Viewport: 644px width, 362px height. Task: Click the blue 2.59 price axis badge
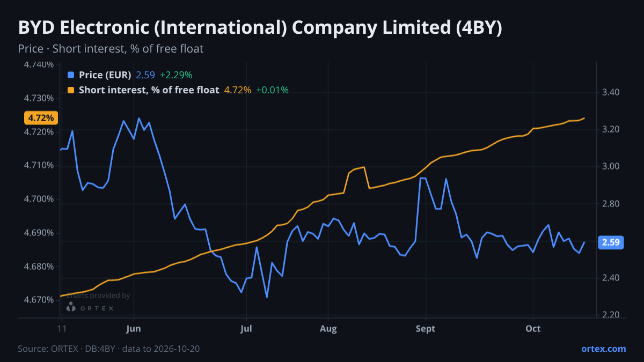click(x=611, y=242)
